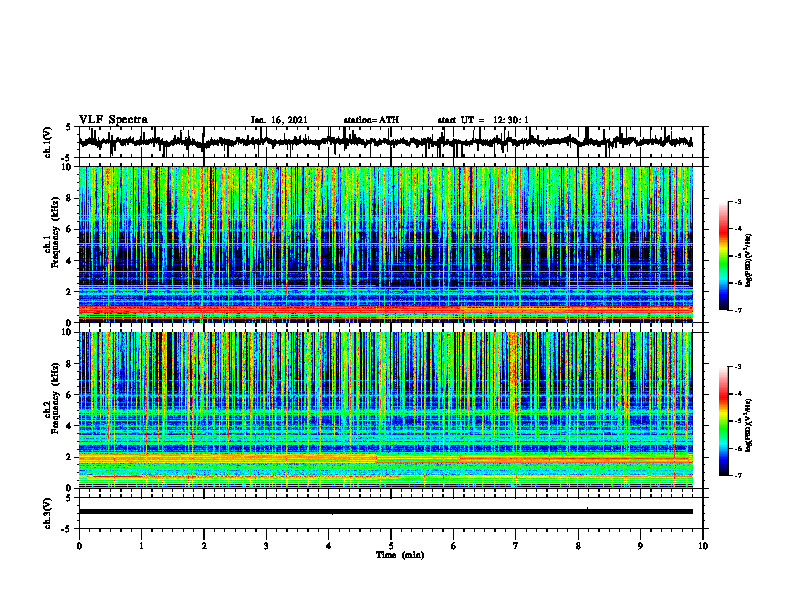Click time axis tick label "6"
792x612 pixels.
(x=454, y=546)
